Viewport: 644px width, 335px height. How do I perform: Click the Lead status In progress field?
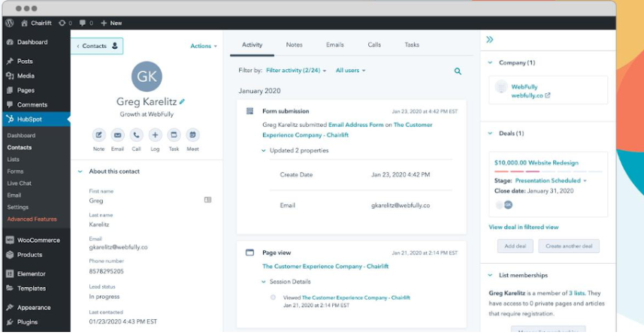click(x=104, y=297)
